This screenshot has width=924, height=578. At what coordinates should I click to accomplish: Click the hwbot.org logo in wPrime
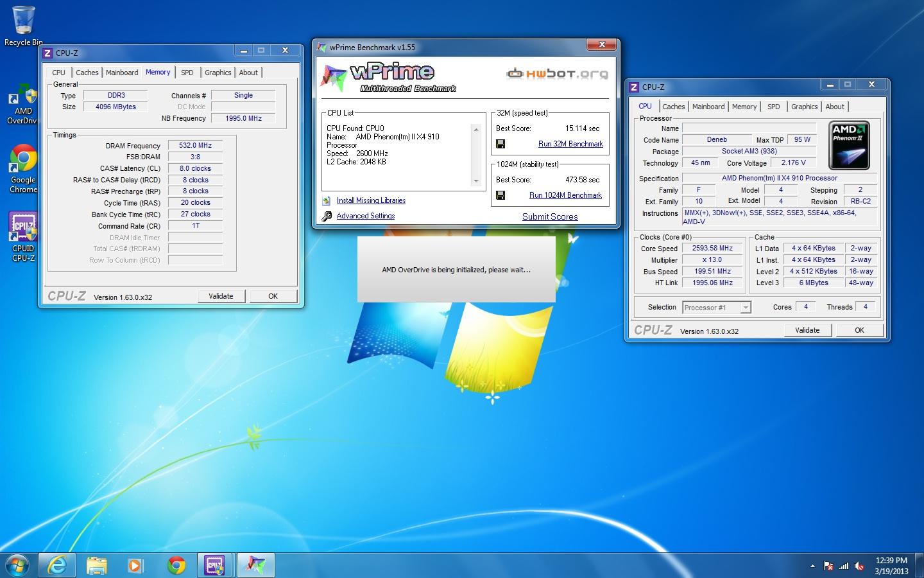point(557,73)
